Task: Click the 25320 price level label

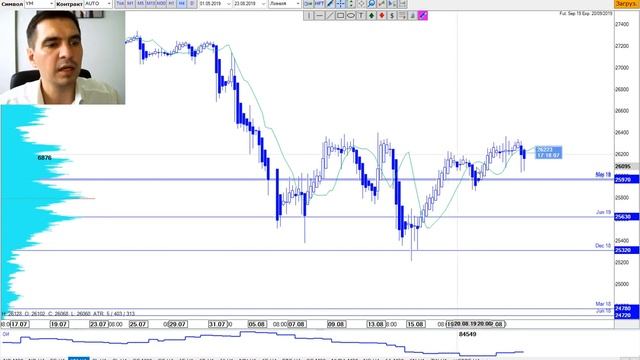Action: point(626,250)
